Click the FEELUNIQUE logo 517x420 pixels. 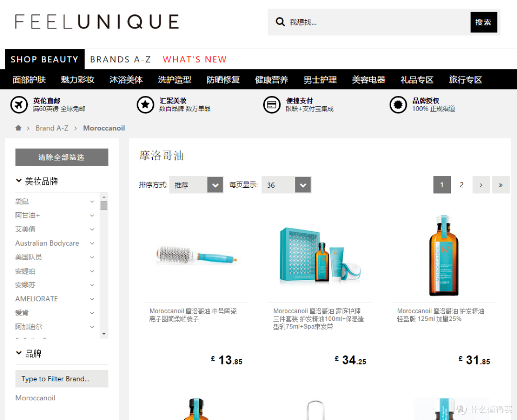click(97, 22)
